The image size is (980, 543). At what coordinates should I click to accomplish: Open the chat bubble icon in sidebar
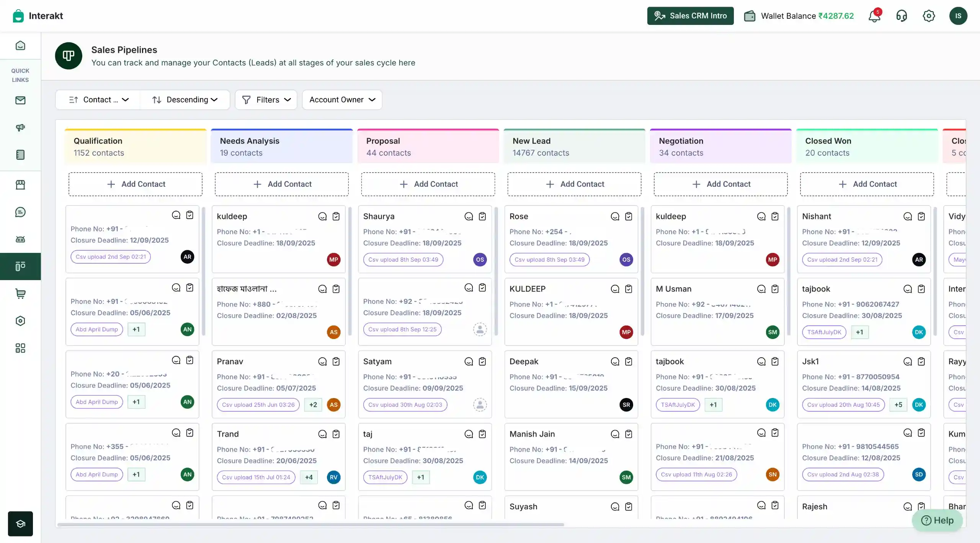[20, 212]
